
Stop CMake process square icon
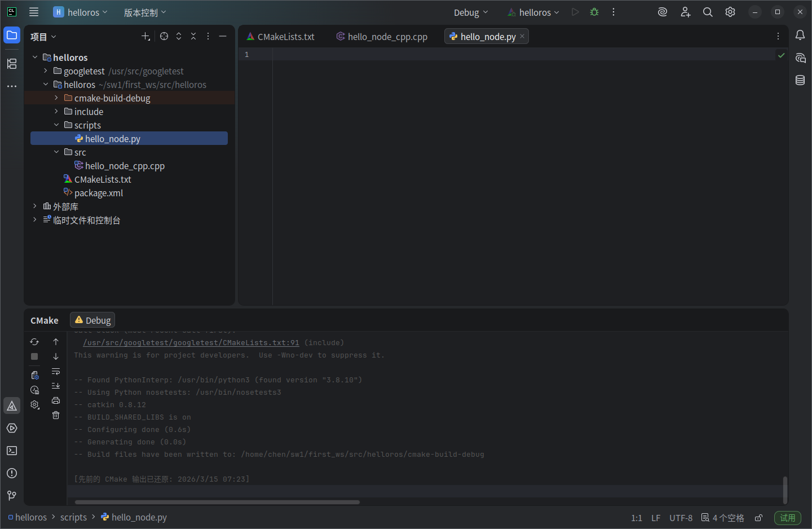pyautogui.click(x=34, y=356)
